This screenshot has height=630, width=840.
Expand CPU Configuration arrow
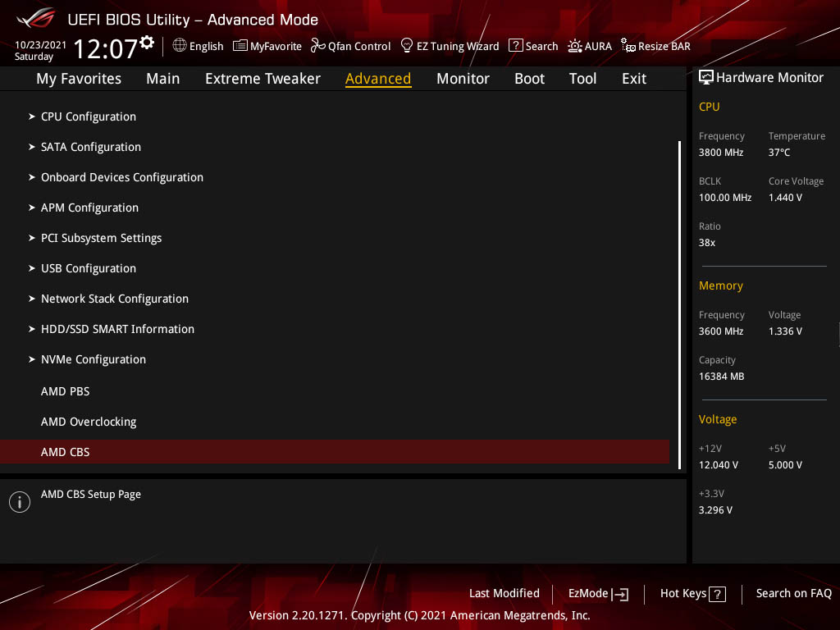click(32, 116)
